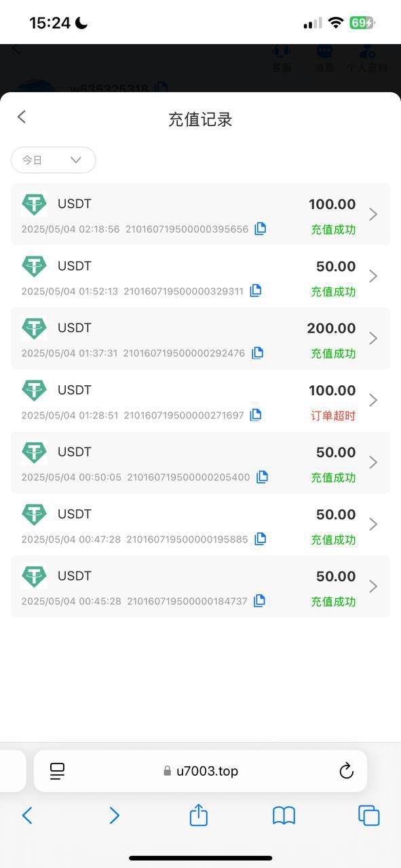Tap the Tether icon beside the 00:45:28 record

(34, 576)
